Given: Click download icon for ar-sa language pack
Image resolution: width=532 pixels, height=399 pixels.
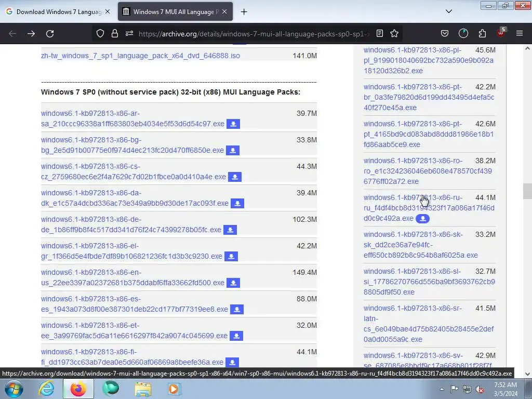Looking at the screenshot, I should click(x=233, y=124).
